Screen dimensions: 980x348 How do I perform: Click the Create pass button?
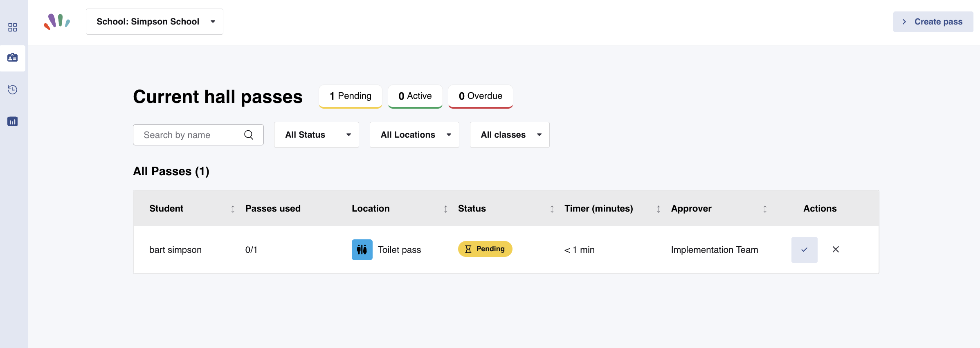933,22
